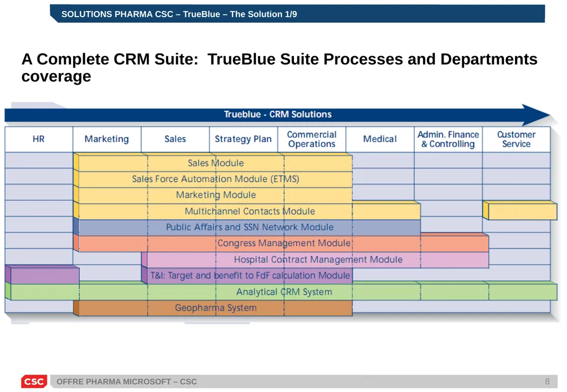The width and height of the screenshot is (567, 392).
Task: Click the Sales column header
Action: [175, 139]
